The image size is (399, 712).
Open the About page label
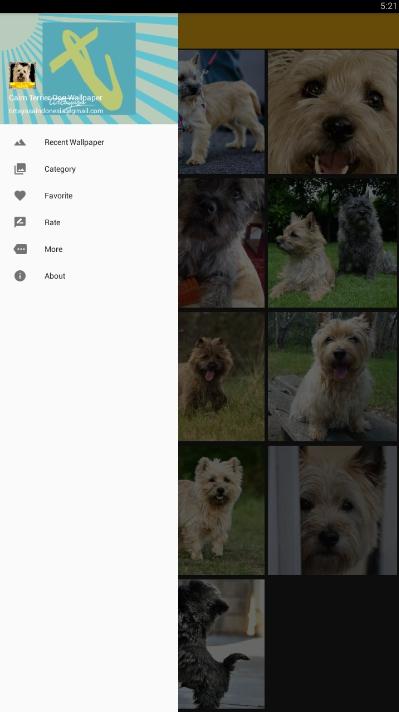point(55,276)
